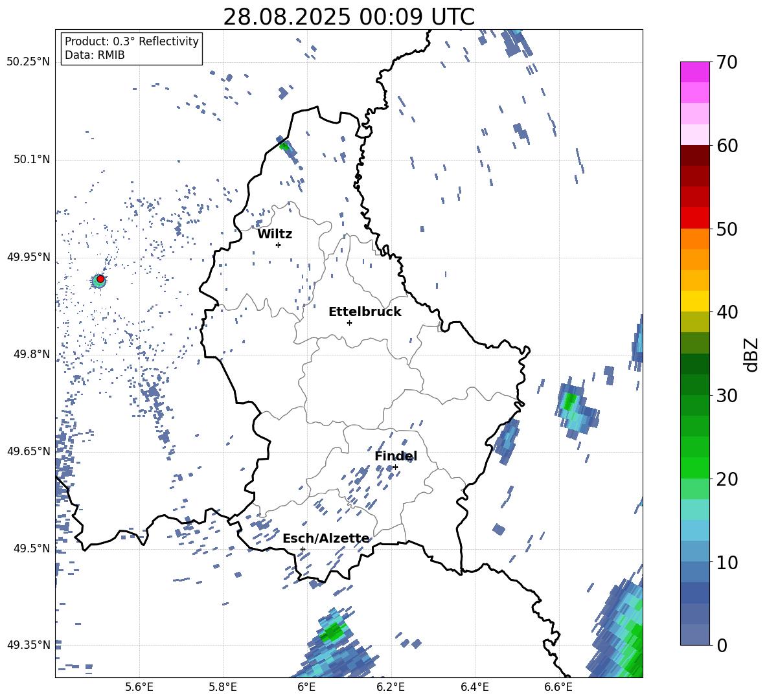Click the 49.35°N latitude label
This screenshot has width=767, height=700.
(x=29, y=645)
